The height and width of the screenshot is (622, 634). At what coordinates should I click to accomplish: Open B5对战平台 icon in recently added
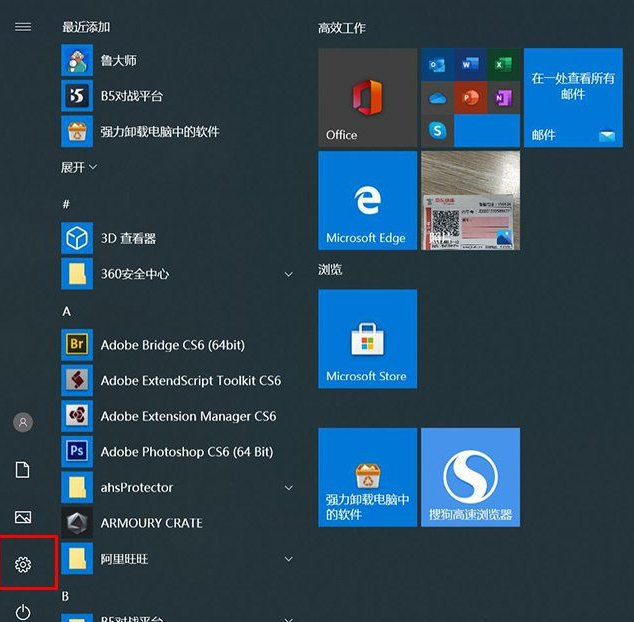77,96
